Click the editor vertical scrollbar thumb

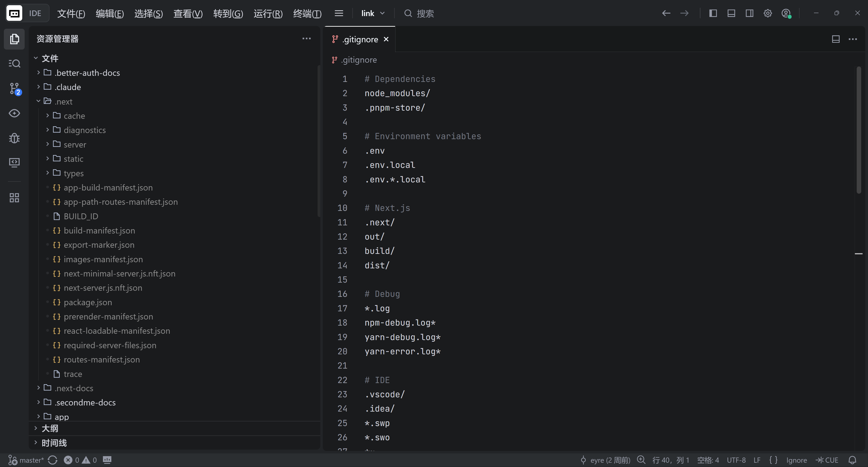tap(859, 130)
